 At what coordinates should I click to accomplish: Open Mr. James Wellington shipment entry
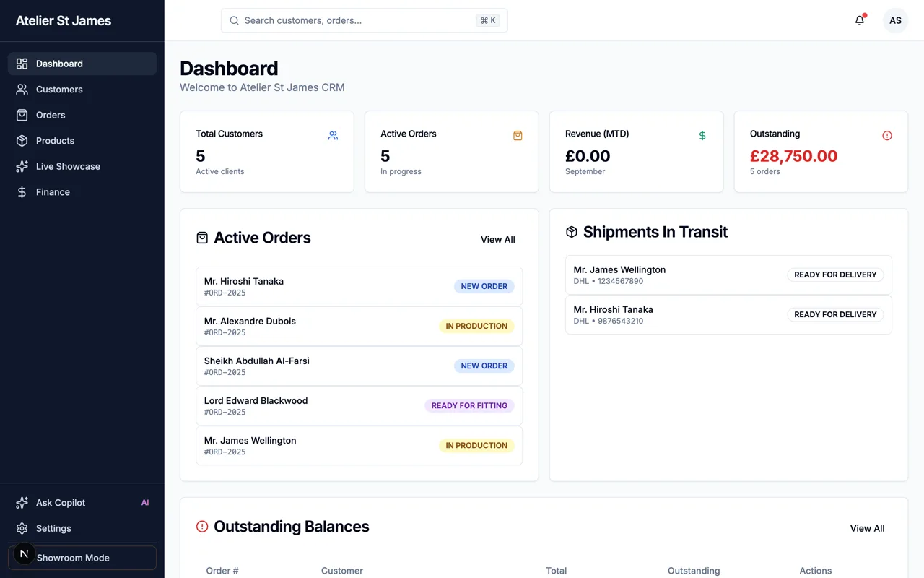tap(728, 275)
